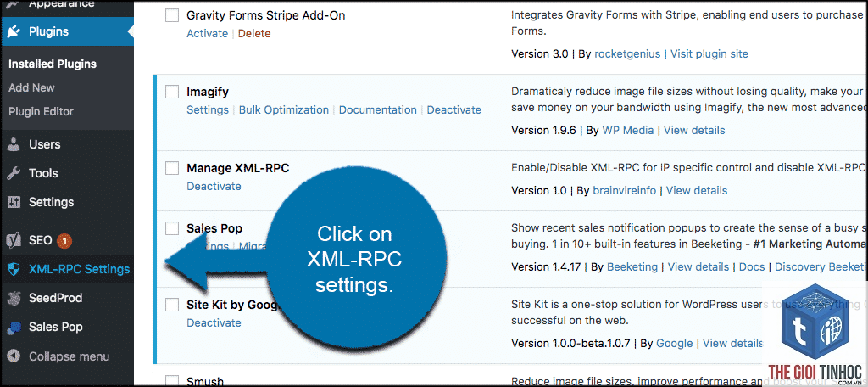This screenshot has height=387, width=868.
Task: View details for Sales Pop
Action: click(698, 266)
